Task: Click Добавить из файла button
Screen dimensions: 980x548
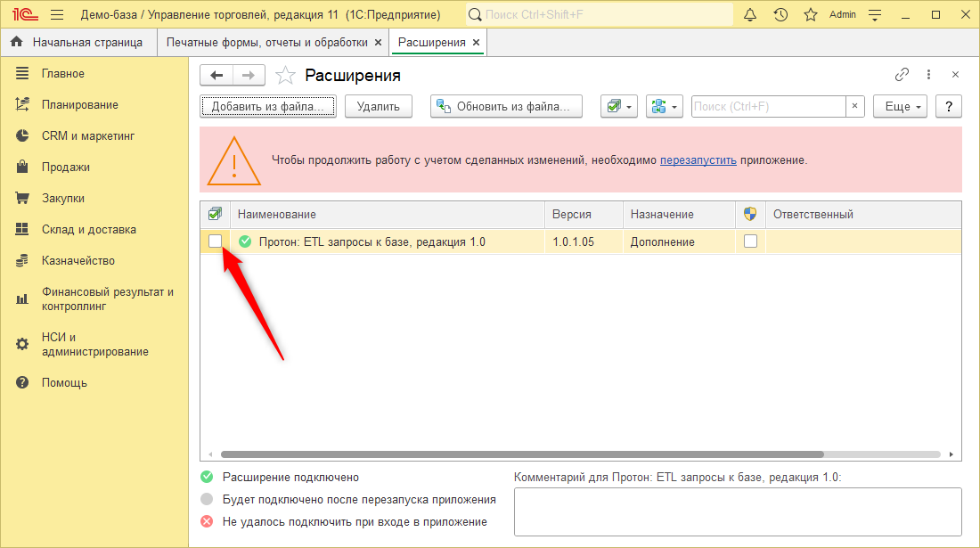Action: pyautogui.click(x=268, y=106)
